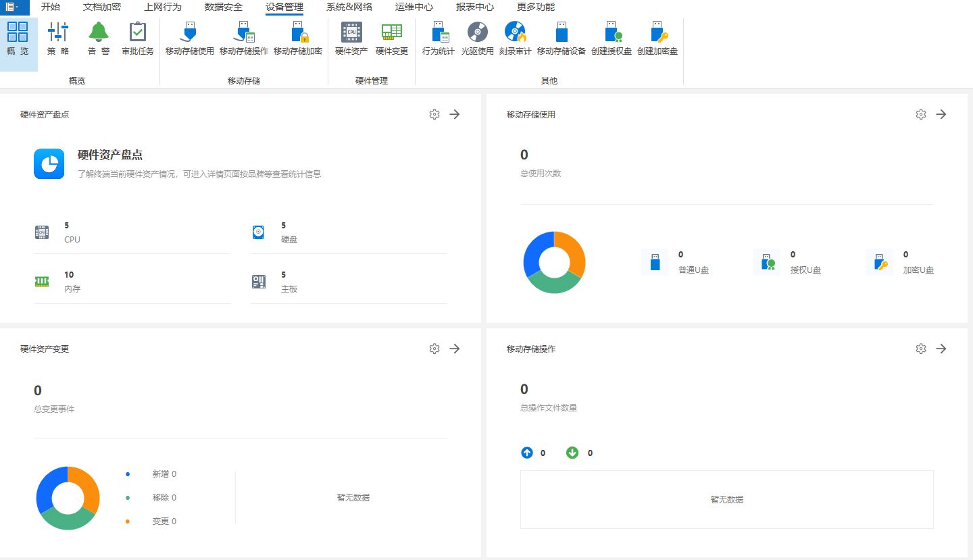Click the 总使用次数 label
Viewport: 973px width, 560px height.
point(541,174)
